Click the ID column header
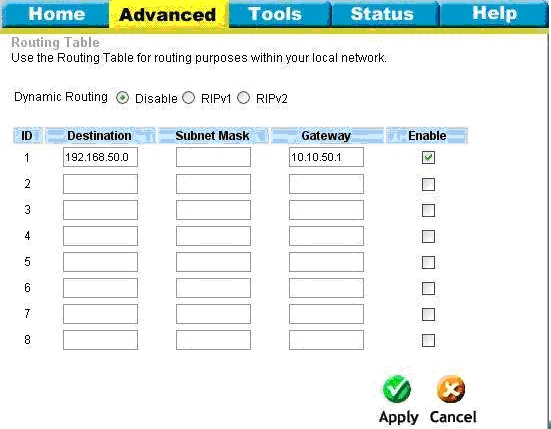The image size is (551, 429). point(28,136)
